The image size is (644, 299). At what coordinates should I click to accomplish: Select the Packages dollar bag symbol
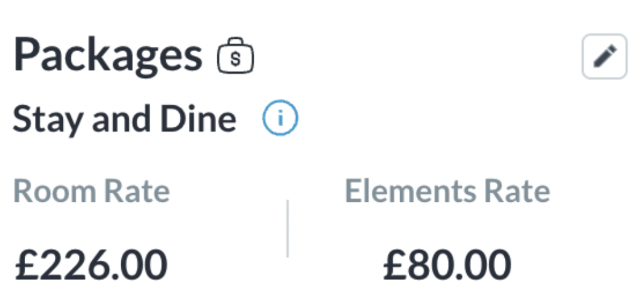[x=235, y=57]
